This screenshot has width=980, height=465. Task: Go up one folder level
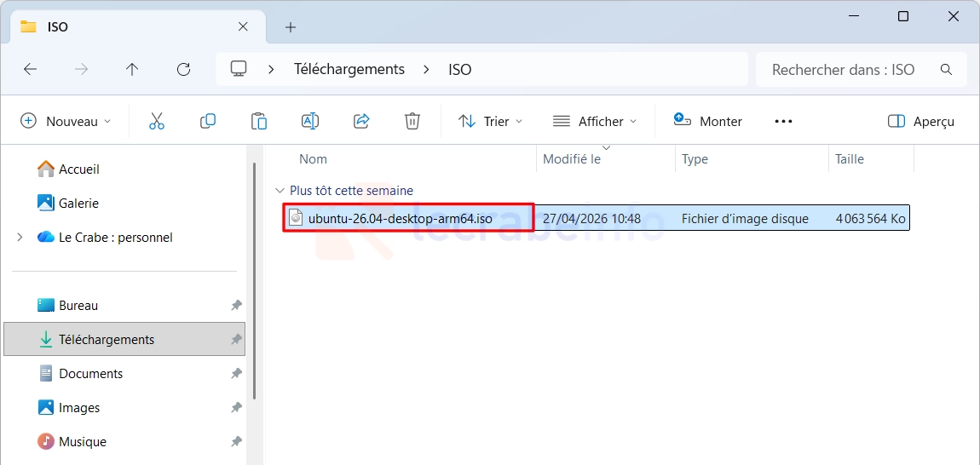pyautogui.click(x=132, y=70)
